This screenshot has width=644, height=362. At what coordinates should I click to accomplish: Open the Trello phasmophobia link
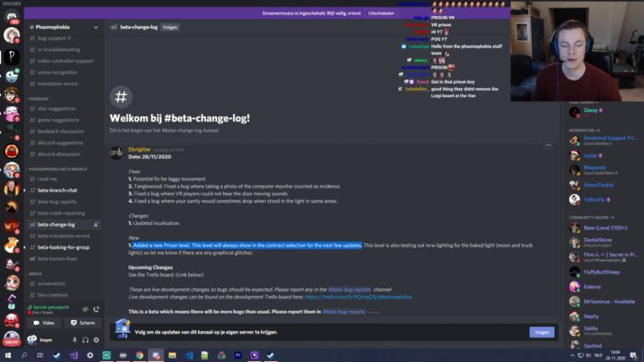358,297
